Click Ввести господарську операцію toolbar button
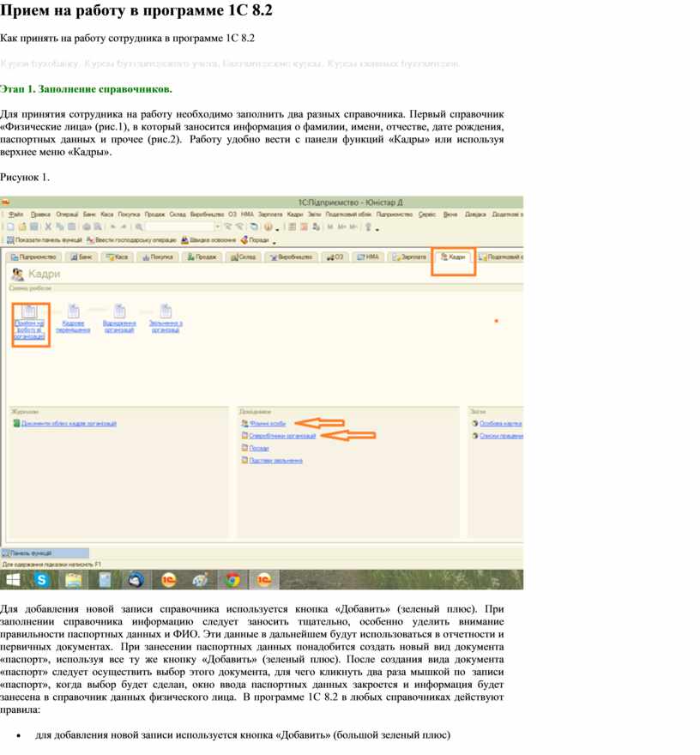This screenshot has width=700, height=755. click(x=131, y=239)
